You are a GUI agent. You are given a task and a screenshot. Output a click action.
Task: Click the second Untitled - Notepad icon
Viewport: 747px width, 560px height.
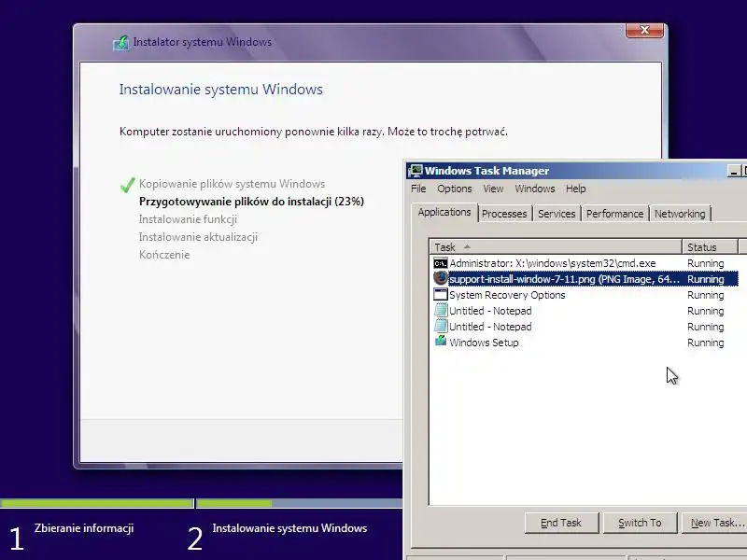tap(441, 326)
